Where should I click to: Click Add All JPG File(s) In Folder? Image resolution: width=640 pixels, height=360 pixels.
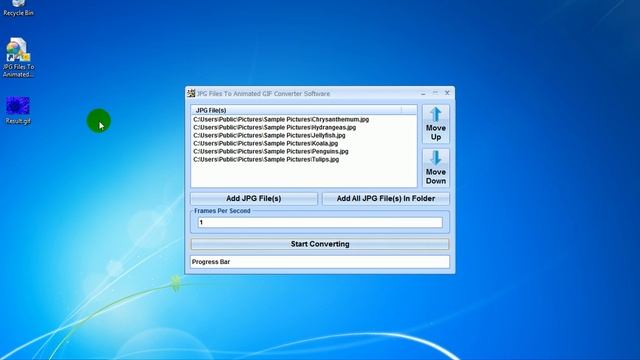coord(385,198)
